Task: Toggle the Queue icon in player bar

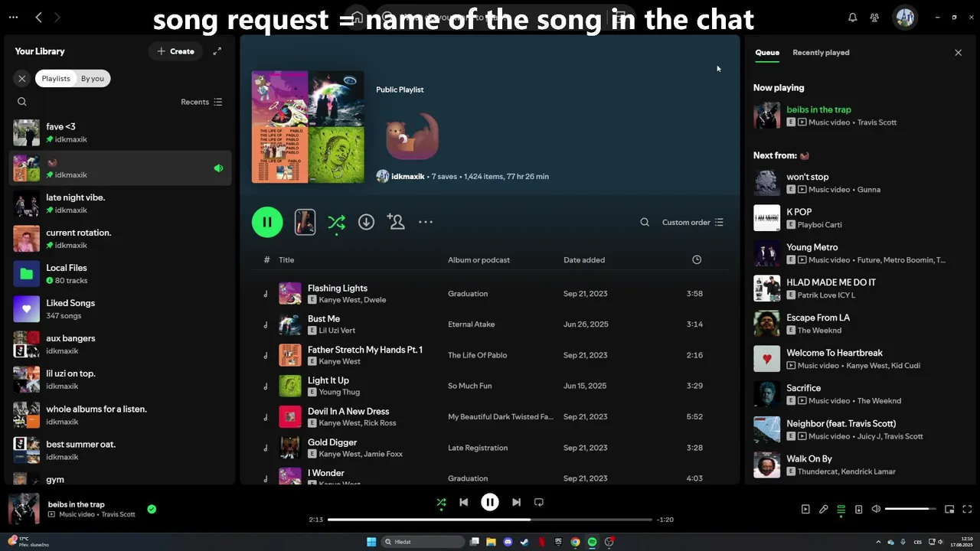Action: [x=841, y=509]
